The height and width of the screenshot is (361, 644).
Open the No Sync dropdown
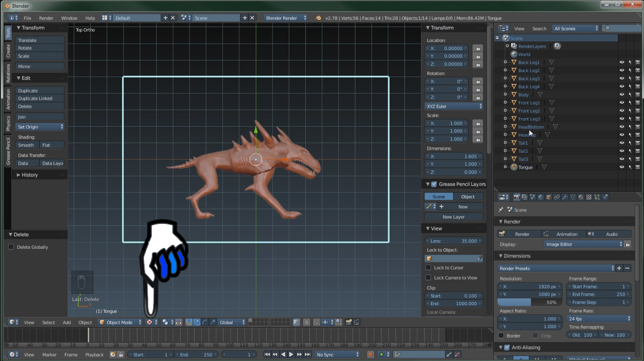337,355
